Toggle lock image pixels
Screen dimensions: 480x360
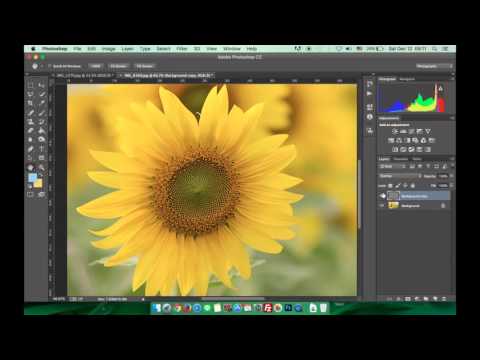[398, 185]
